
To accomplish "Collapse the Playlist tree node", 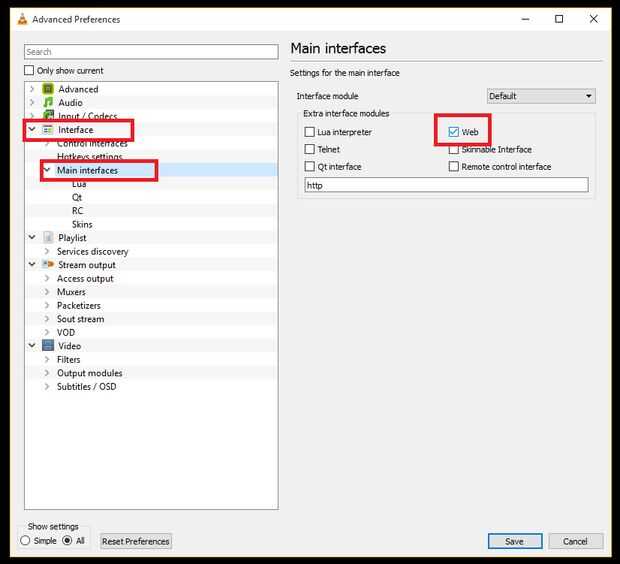I will pyautogui.click(x=32, y=237).
